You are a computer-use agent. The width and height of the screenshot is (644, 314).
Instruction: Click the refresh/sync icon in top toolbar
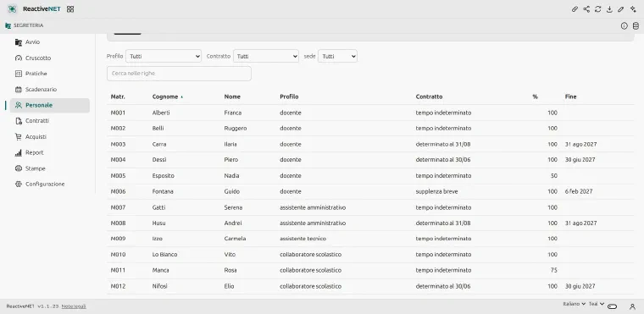(598, 9)
